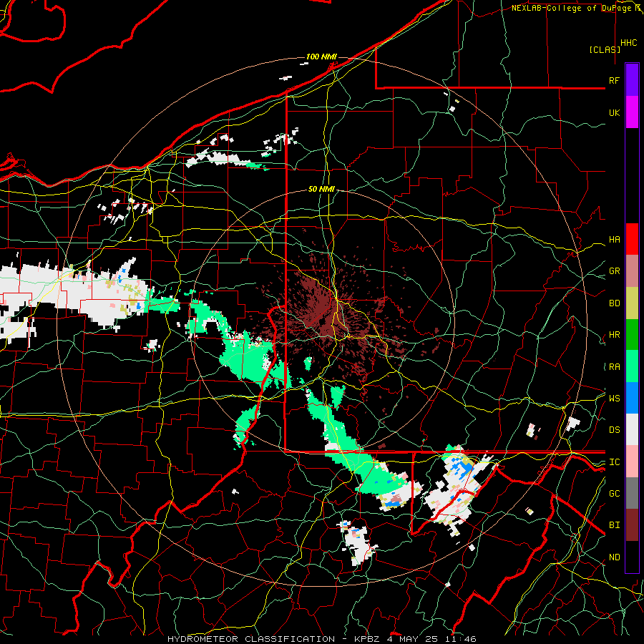Click the WS legend label
The image size is (644, 644).
[614, 399]
